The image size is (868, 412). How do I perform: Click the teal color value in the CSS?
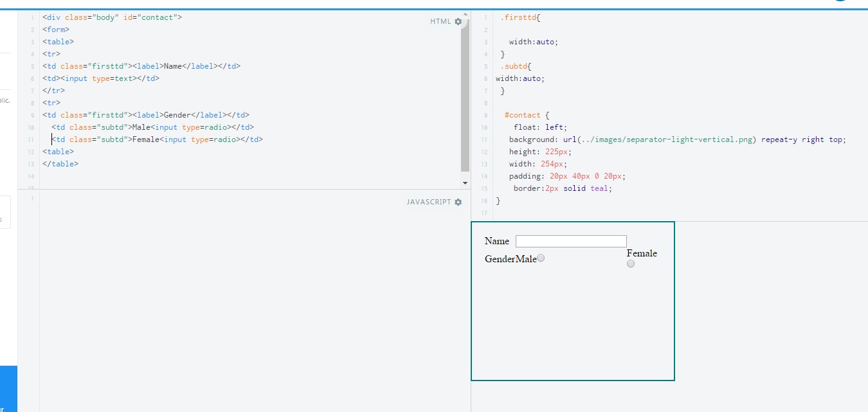coord(599,188)
